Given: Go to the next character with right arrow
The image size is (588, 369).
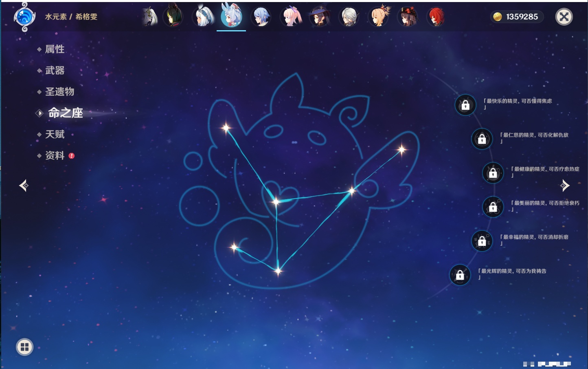Looking at the screenshot, I should coord(565,186).
